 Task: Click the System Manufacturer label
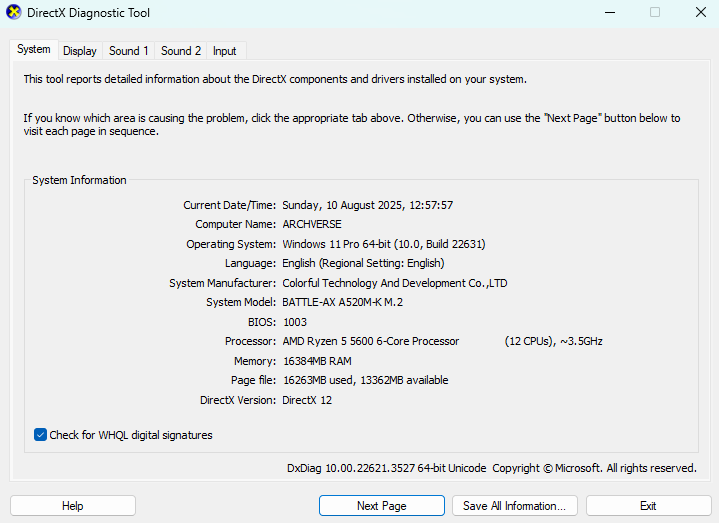click(x=222, y=283)
